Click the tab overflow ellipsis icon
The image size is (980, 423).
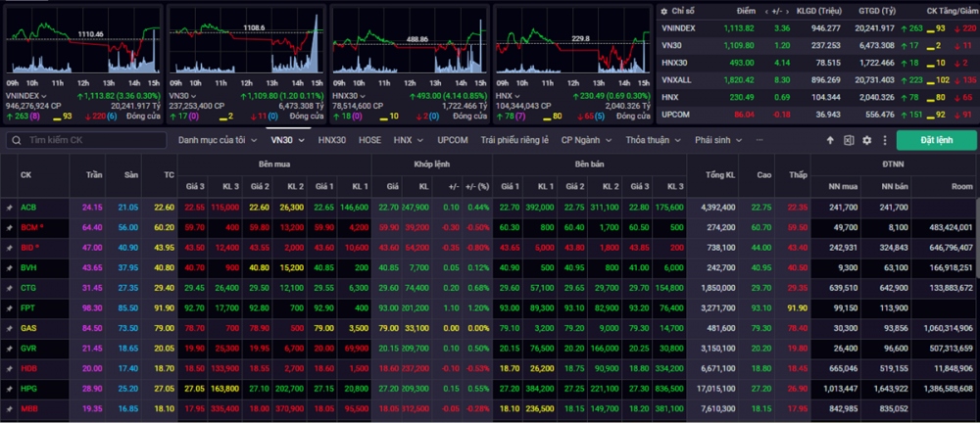pyautogui.click(x=759, y=140)
